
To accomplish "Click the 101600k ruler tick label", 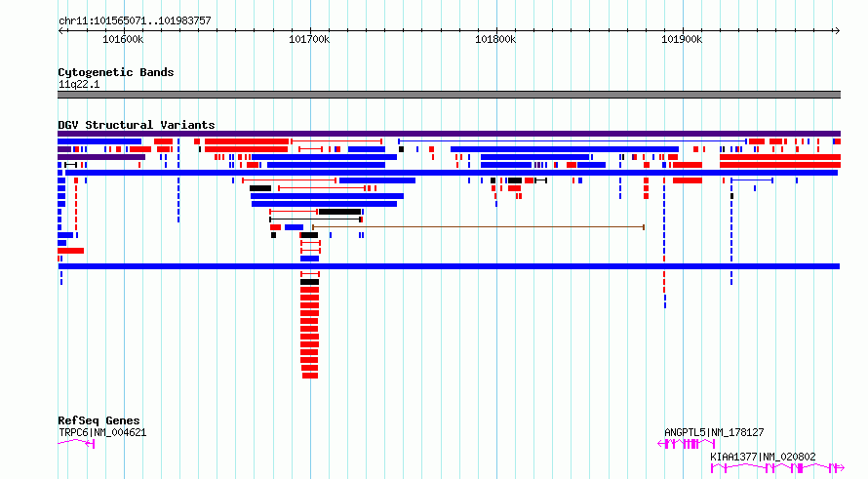I will point(123,39).
